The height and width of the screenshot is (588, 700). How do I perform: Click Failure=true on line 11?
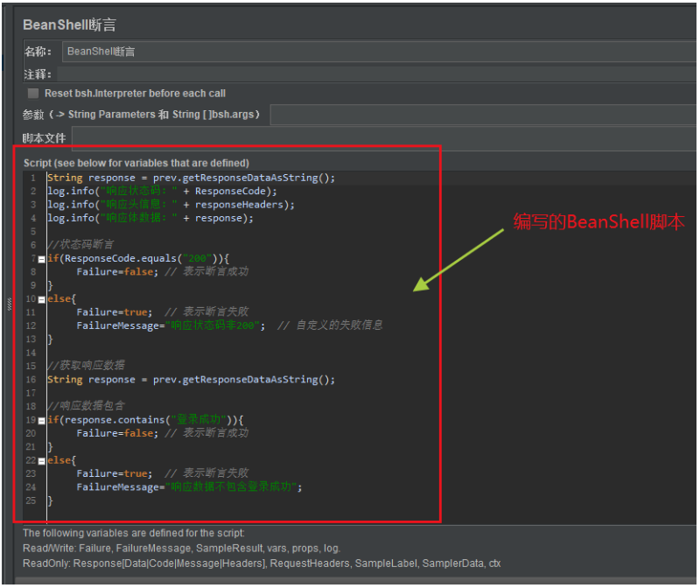coord(114,312)
